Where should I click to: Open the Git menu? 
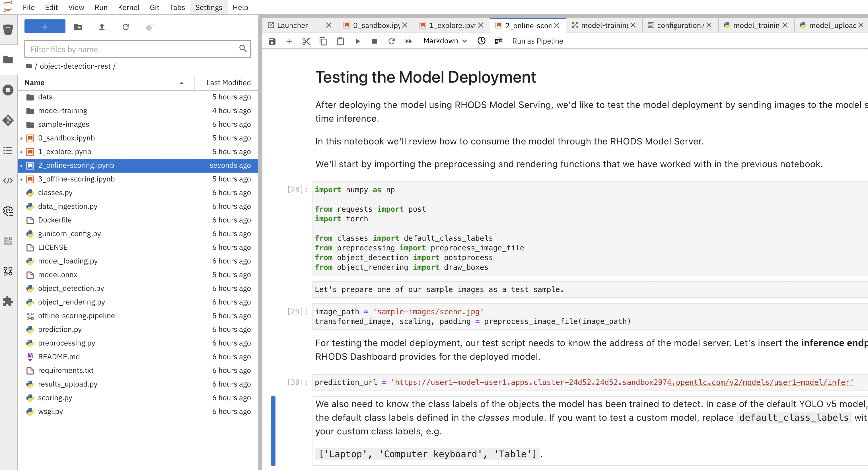(154, 7)
